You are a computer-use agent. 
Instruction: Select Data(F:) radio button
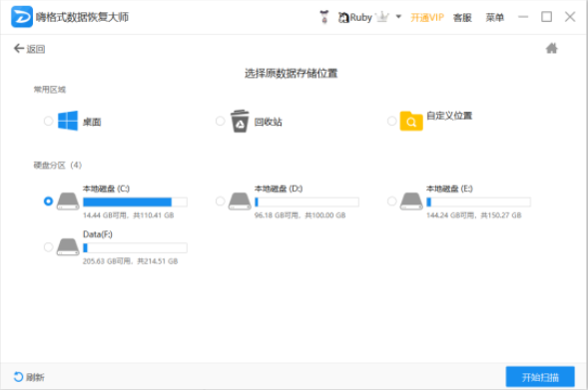pyautogui.click(x=48, y=247)
